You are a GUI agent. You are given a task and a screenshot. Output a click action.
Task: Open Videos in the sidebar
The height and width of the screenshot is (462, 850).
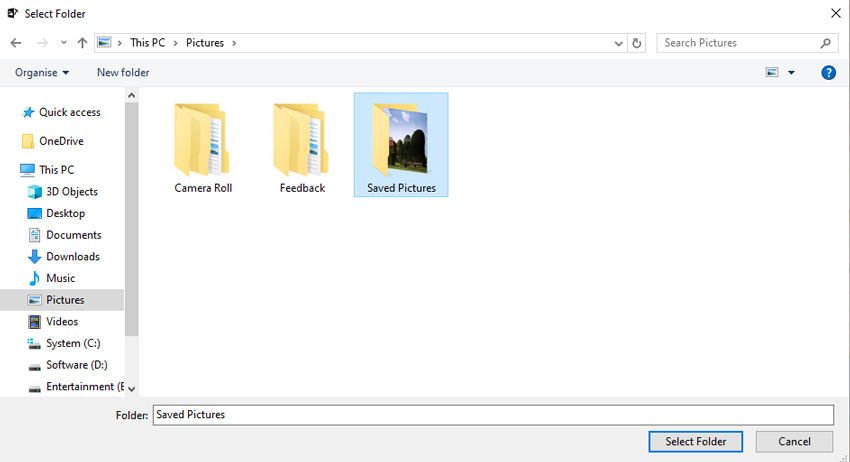click(x=62, y=322)
